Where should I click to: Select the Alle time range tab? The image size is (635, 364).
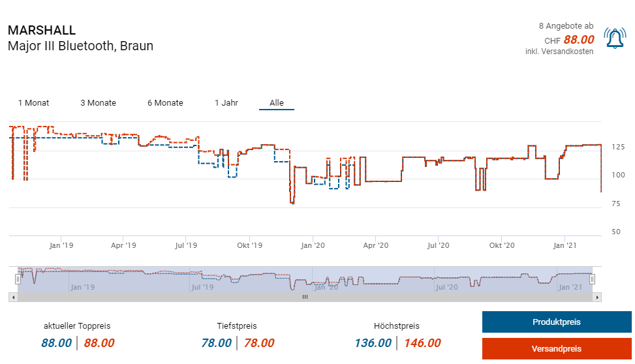pyautogui.click(x=277, y=103)
